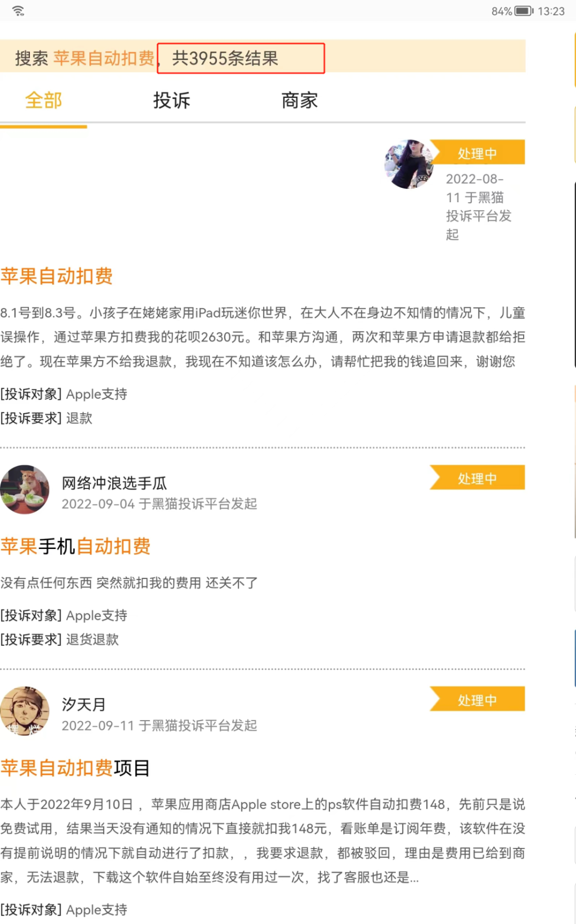
Task: Open 网络冲浪选手瓜 cat avatar
Action: [x=25, y=489]
